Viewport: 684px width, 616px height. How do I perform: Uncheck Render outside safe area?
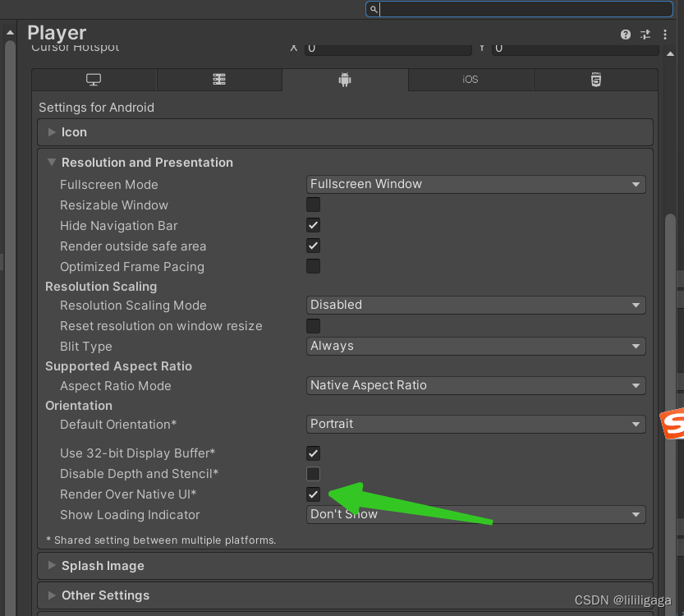click(313, 246)
